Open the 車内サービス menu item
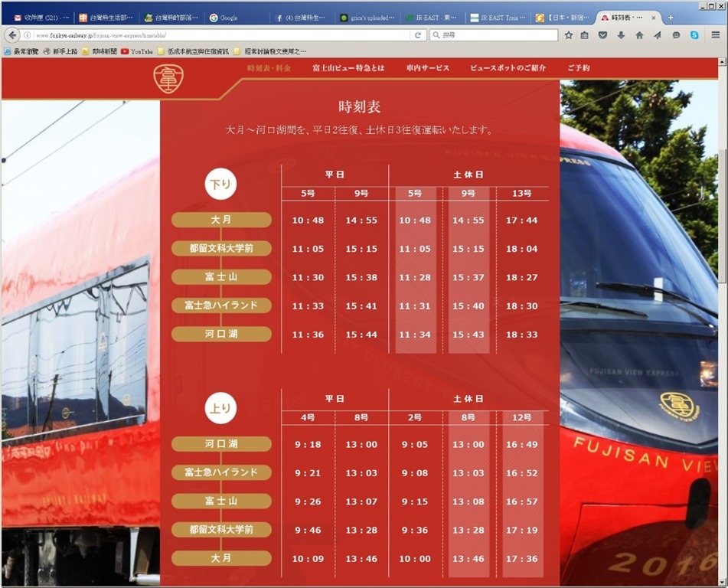 (x=428, y=68)
